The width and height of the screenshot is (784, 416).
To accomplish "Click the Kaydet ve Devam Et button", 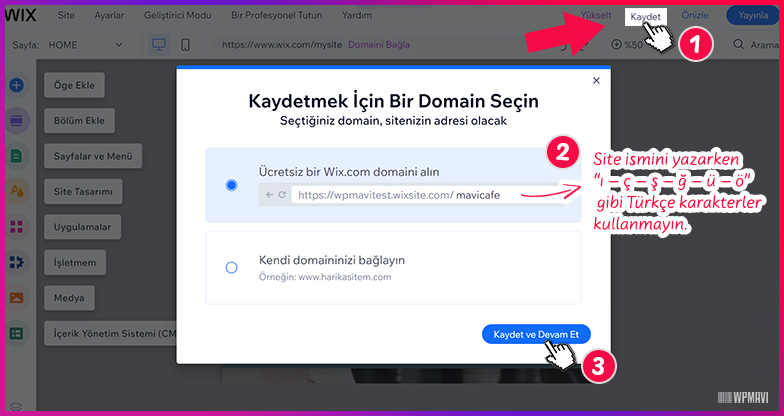I will pyautogui.click(x=536, y=334).
